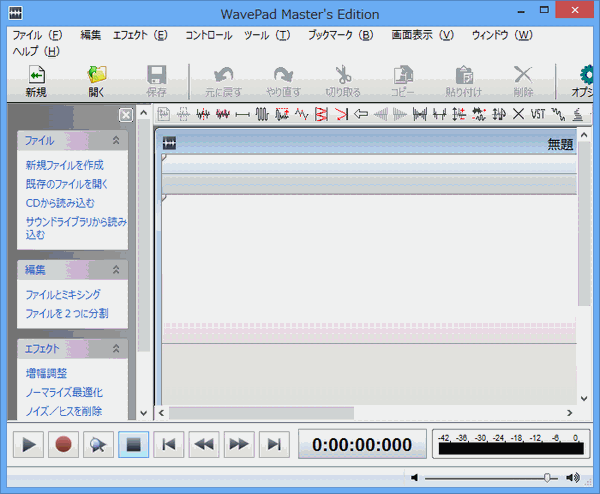Image resolution: width=600 pixels, height=494 pixels.
Task: Click the decaying waveform icon after VST
Action: [558, 114]
